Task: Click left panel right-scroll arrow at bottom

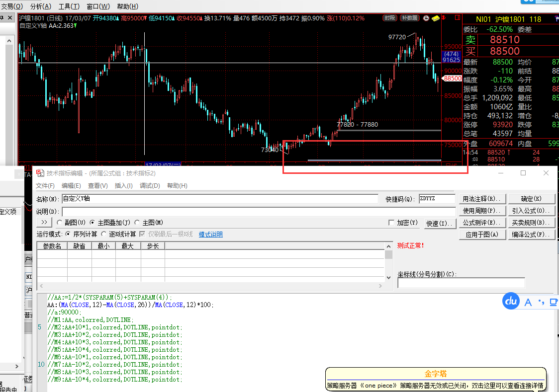Action: click(16, 366)
